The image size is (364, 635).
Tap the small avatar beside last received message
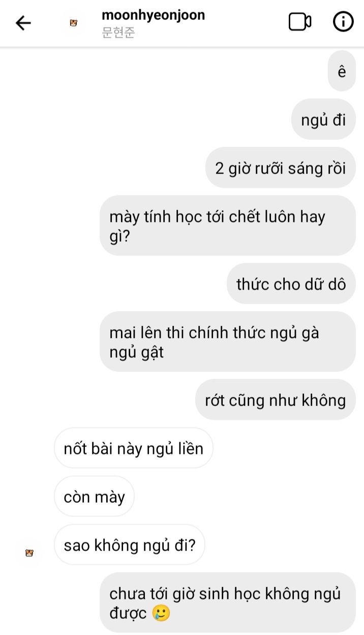[29, 553]
